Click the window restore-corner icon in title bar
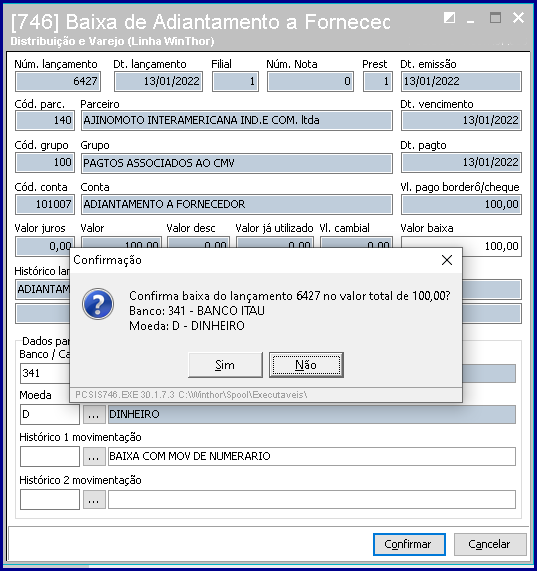Image resolution: width=537 pixels, height=571 pixels. pos(449,17)
